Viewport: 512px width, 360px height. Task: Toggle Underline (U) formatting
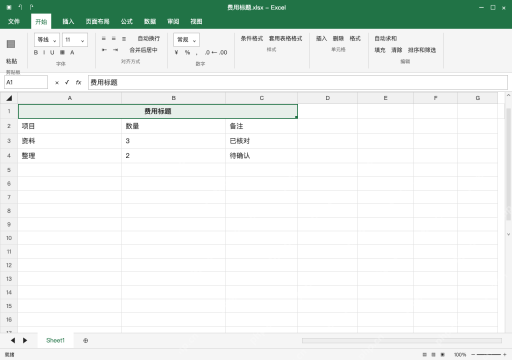(x=52, y=52)
